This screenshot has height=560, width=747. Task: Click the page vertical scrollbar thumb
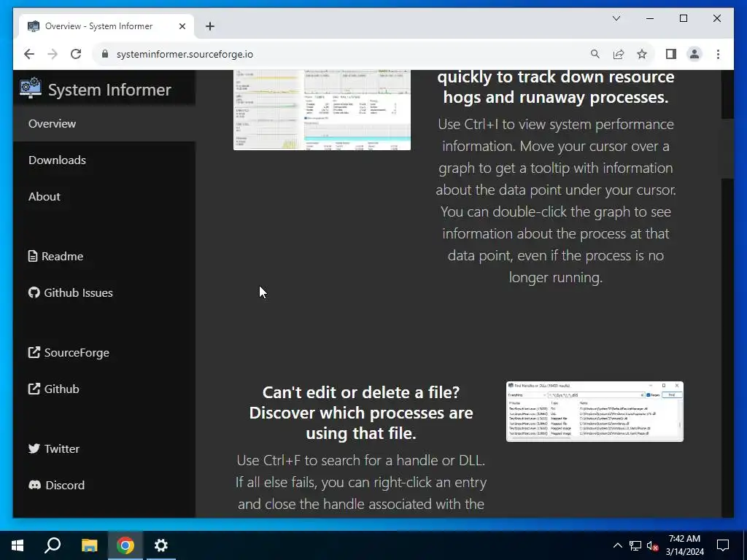[x=727, y=149]
